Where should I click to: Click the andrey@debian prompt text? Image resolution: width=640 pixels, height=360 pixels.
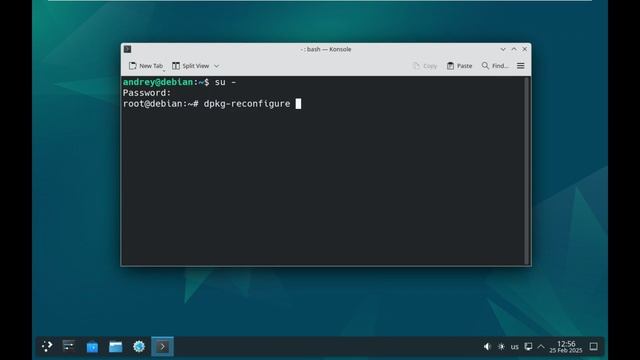tap(158, 82)
